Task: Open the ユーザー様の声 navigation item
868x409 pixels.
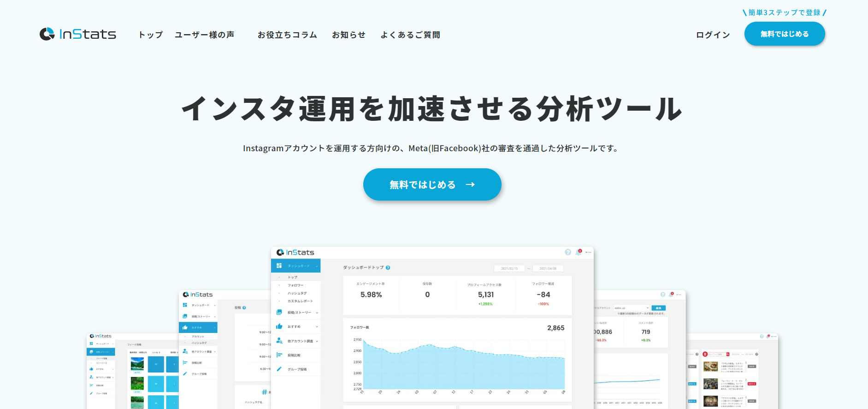Action: 204,35
